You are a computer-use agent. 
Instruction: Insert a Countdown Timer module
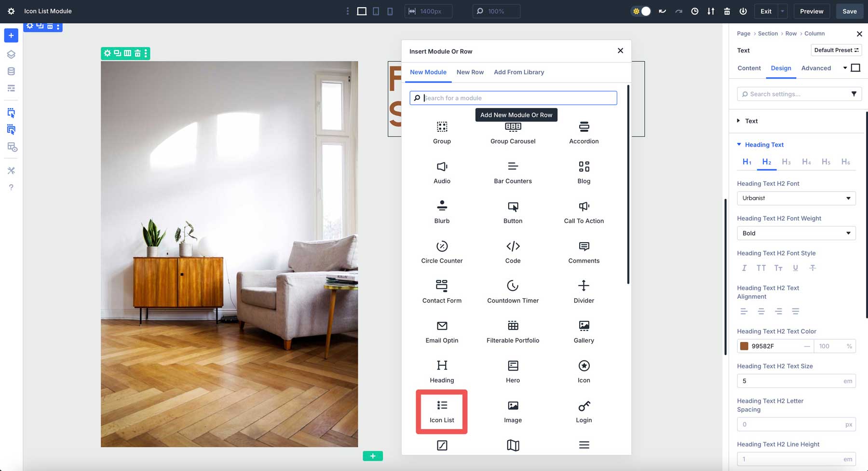(x=512, y=291)
